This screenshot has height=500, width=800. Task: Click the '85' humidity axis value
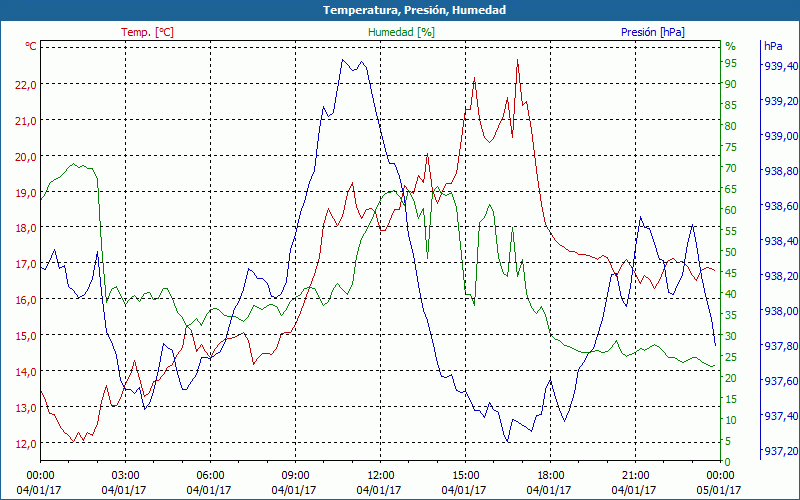pyautogui.click(x=731, y=105)
